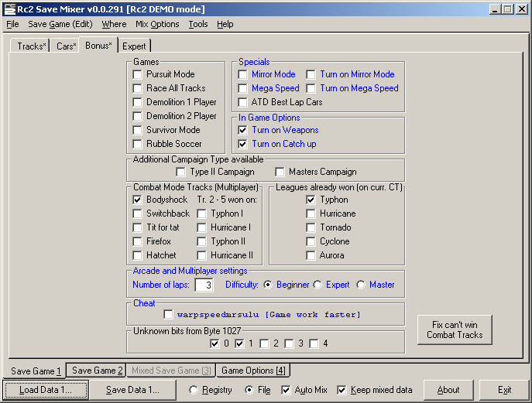Image resolution: width=532 pixels, height=403 pixels.
Task: Check Typhon II won-on checkbox
Action: click(x=201, y=241)
